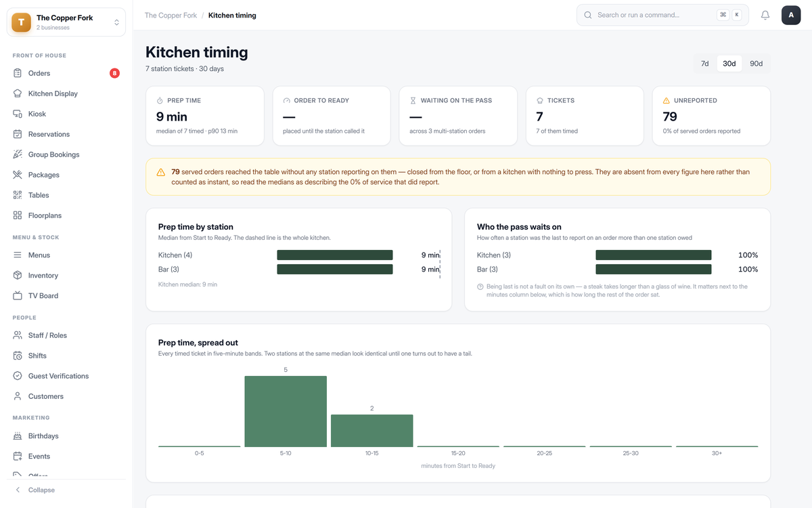
Task: Click '7 station tickets · 30 days' subtitle
Action: click(185, 68)
